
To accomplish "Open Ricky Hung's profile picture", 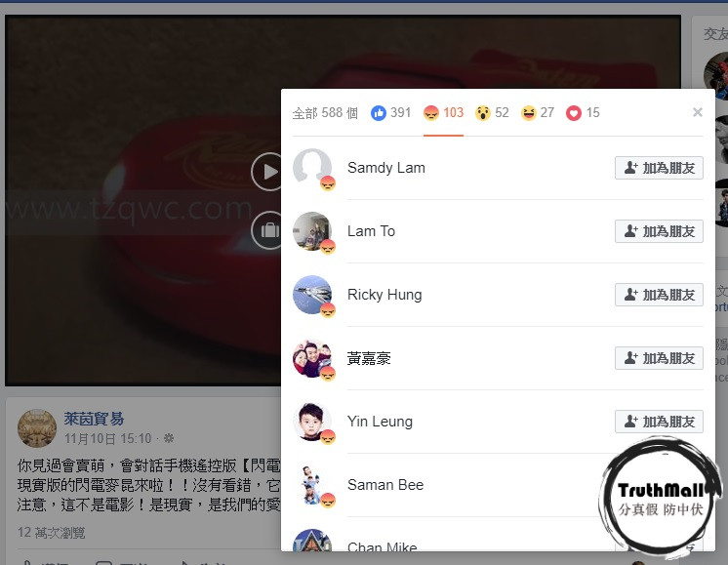I will click(312, 295).
